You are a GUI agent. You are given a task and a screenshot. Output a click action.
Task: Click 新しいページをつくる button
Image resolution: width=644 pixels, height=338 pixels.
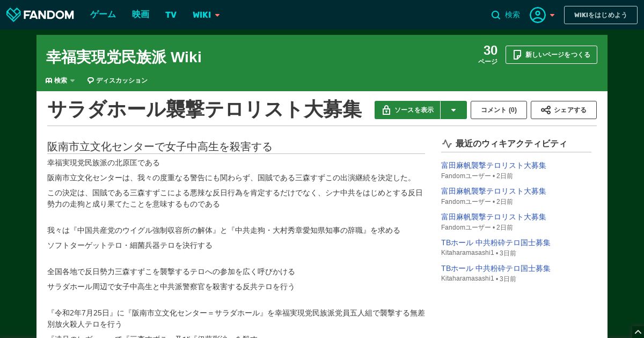click(x=551, y=55)
